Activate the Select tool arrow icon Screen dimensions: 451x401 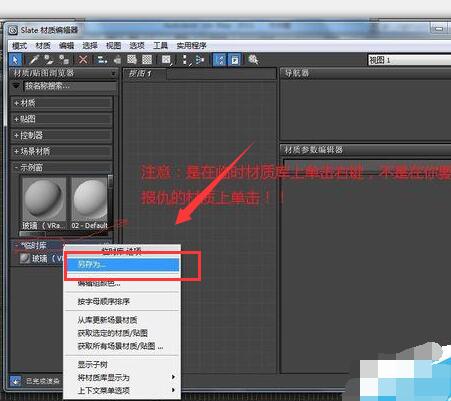[x=15, y=60]
